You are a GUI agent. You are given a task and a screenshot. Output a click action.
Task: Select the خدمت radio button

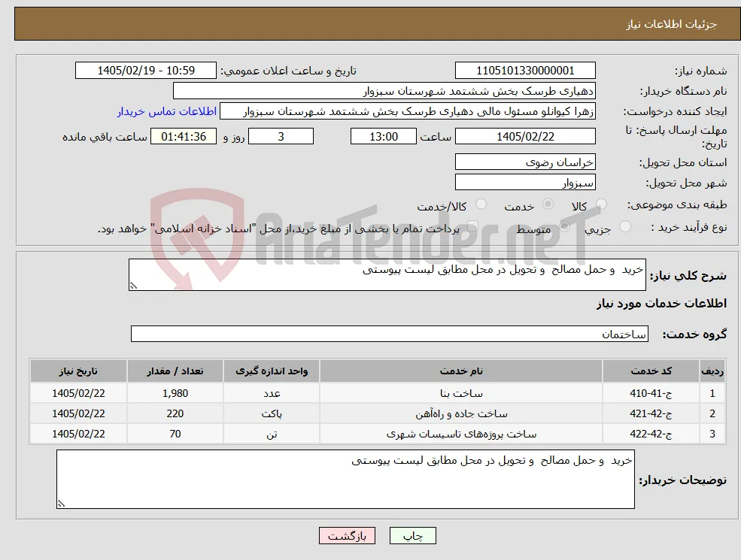click(x=548, y=204)
